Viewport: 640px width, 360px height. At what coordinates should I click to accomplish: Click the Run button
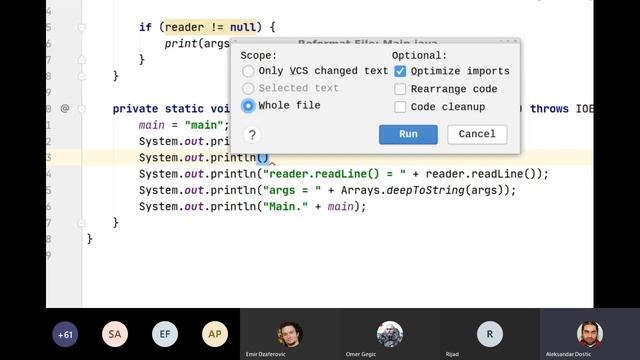(408, 134)
